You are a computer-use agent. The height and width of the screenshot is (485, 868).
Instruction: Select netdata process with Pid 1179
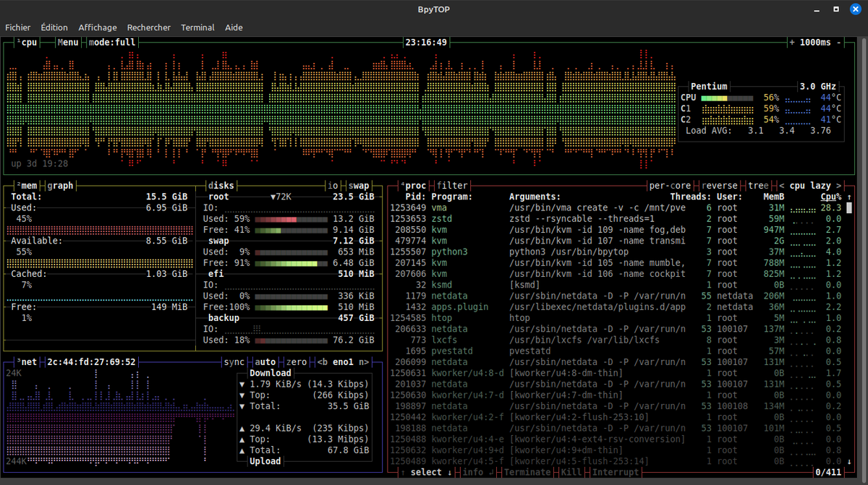[x=616, y=296]
